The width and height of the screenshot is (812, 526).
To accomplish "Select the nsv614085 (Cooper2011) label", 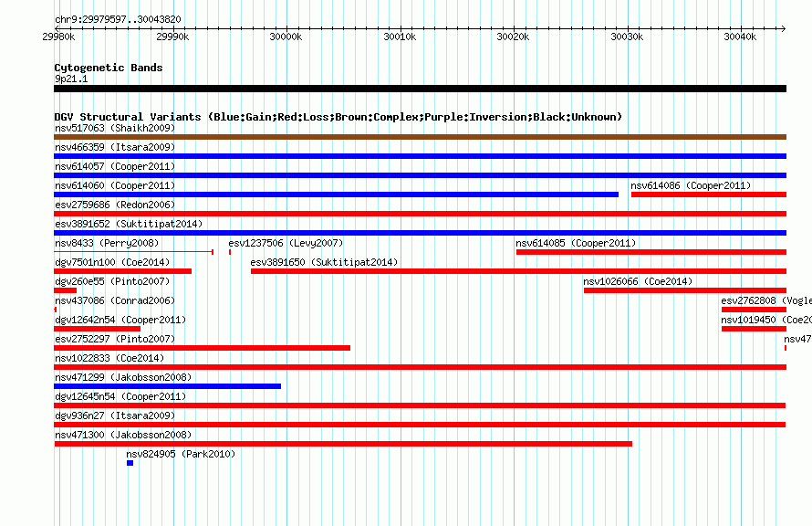I will [x=576, y=243].
